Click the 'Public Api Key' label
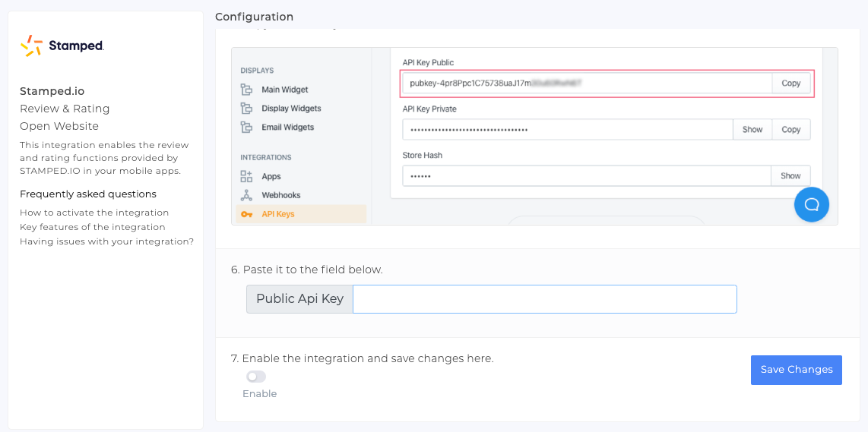The height and width of the screenshot is (432, 868). [x=300, y=298]
